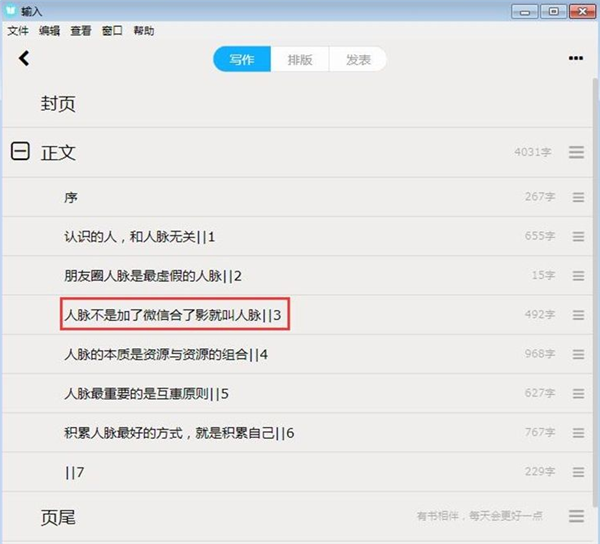600x544 pixels.
Task: Minimize the window
Action: coord(525,11)
